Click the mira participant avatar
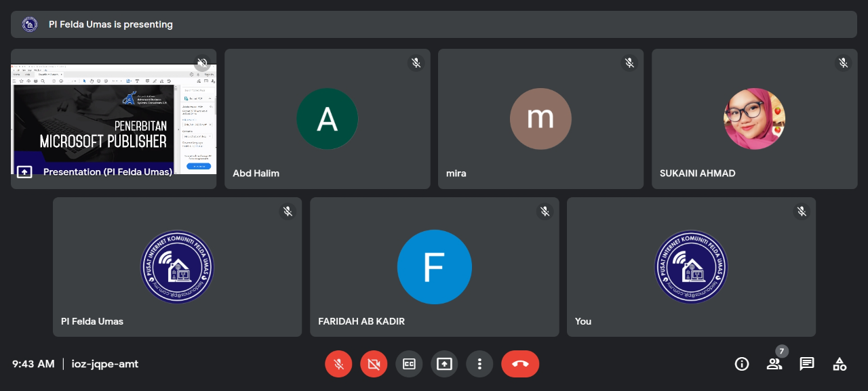868x391 pixels. coord(540,119)
